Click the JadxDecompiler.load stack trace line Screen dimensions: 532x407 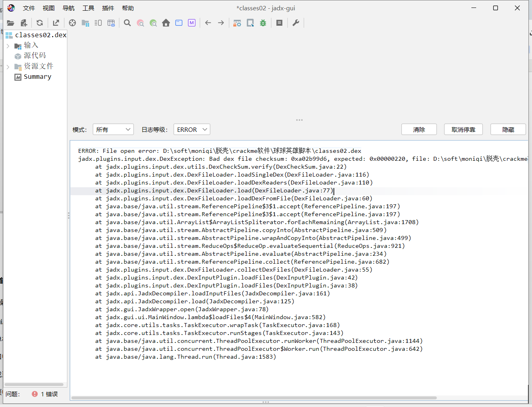pos(194,301)
